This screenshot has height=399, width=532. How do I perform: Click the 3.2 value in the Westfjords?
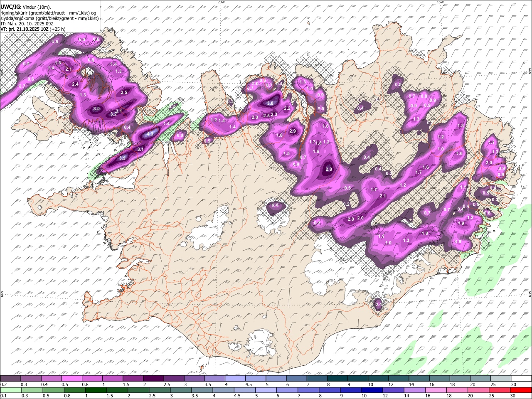click(113, 114)
